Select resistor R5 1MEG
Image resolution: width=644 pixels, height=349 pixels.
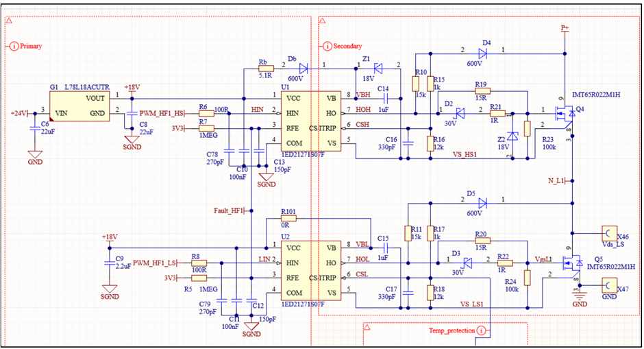(199, 278)
